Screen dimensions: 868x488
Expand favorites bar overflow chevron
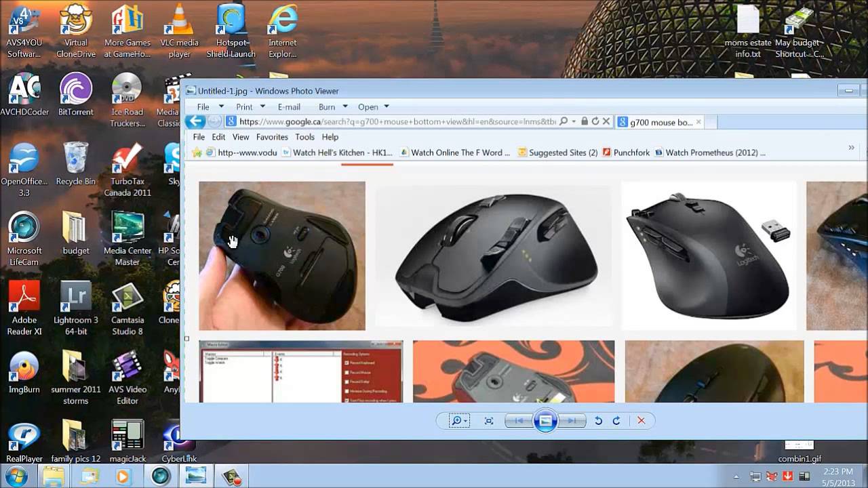851,148
